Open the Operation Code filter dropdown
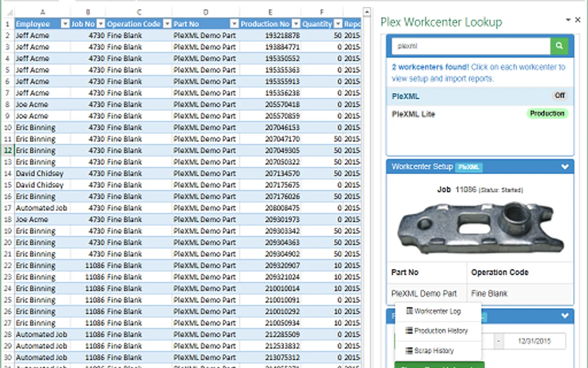 click(167, 24)
